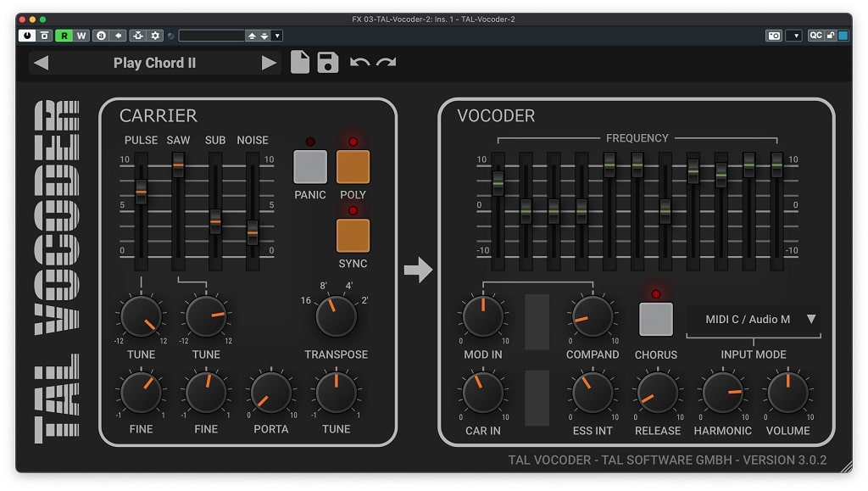
Task: Toggle the SYNC button
Action: tap(353, 236)
